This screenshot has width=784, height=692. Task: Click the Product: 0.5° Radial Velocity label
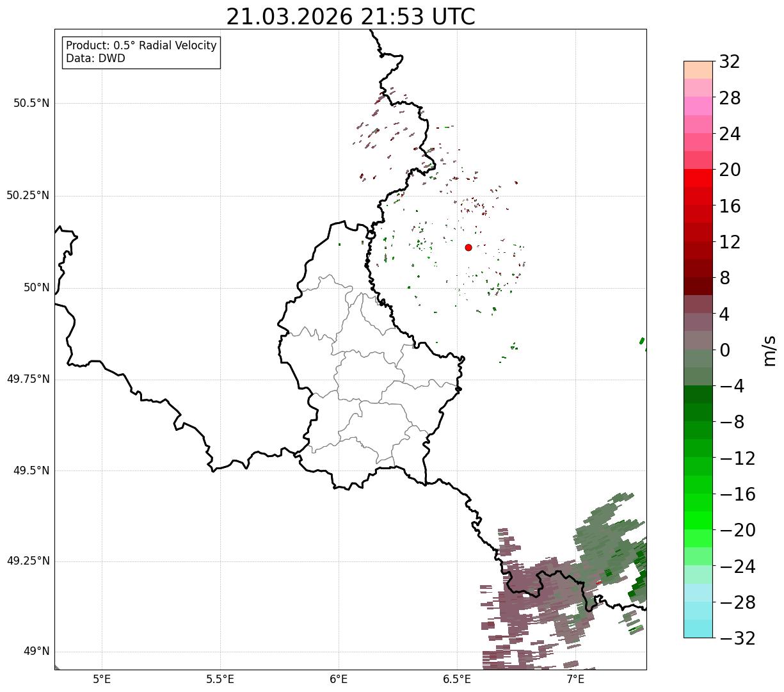coord(141,46)
